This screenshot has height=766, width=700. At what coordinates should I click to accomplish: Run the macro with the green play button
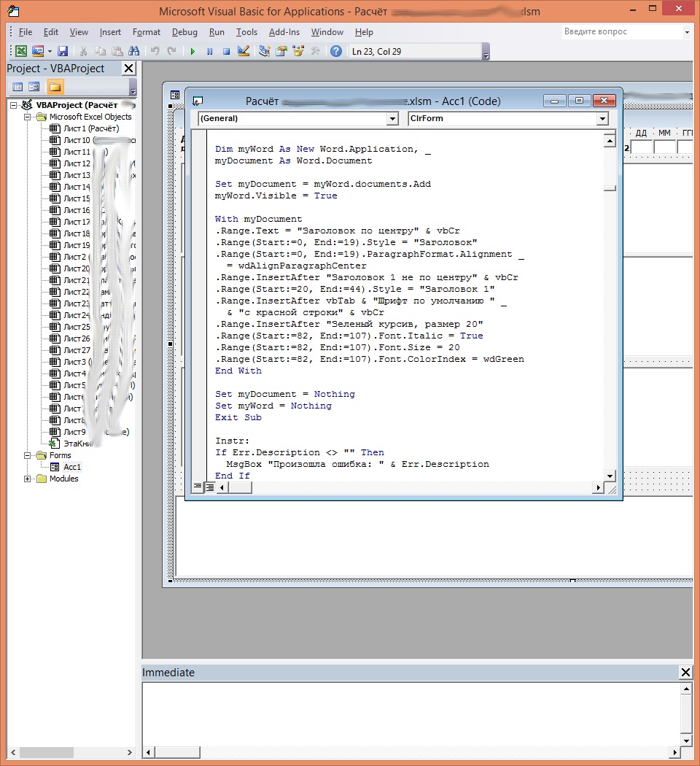click(192, 51)
